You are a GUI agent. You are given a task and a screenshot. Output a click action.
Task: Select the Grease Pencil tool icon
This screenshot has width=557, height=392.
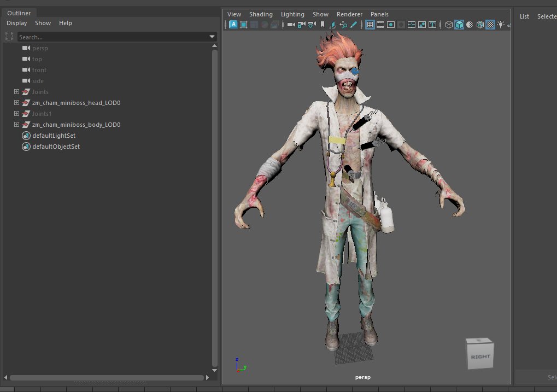tap(354, 25)
